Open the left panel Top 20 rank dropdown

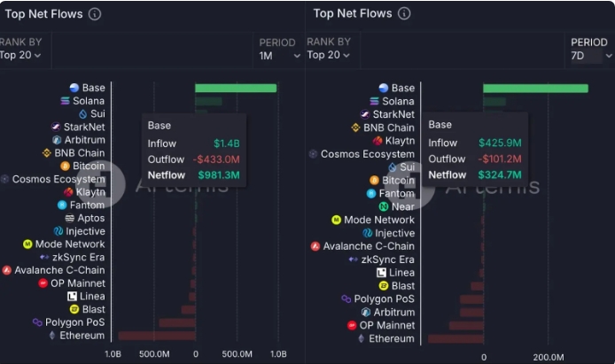click(20, 55)
